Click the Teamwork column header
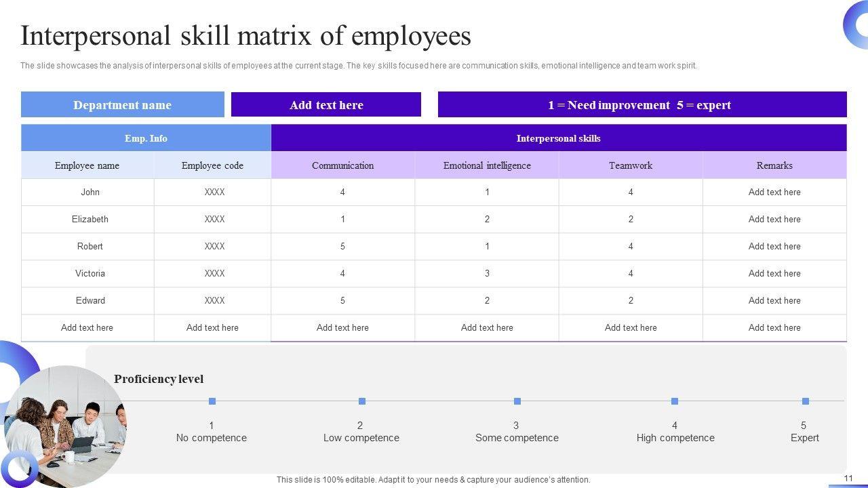Viewport: 868px width, 488px height. (631, 165)
